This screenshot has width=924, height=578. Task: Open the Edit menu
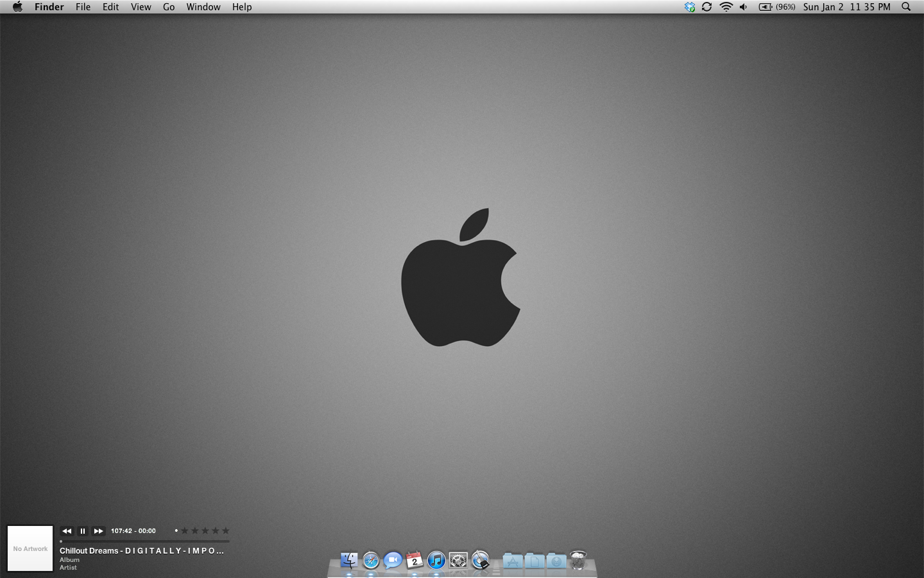(x=110, y=7)
